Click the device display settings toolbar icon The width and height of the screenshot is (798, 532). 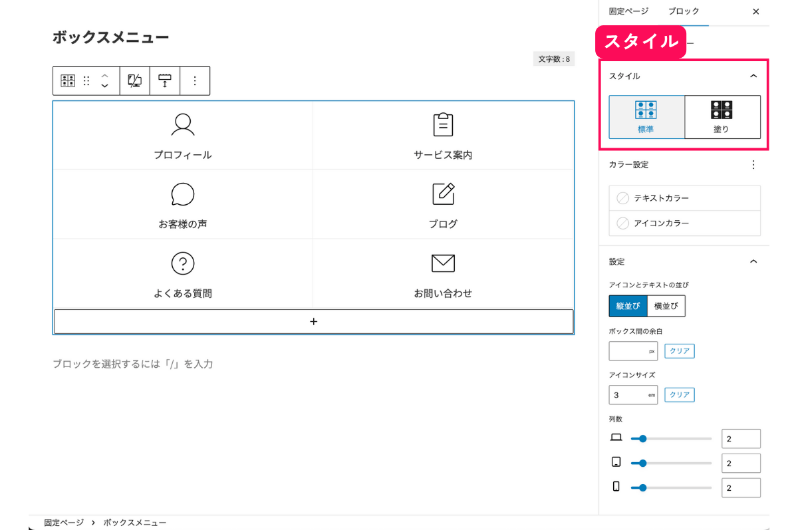click(135, 80)
